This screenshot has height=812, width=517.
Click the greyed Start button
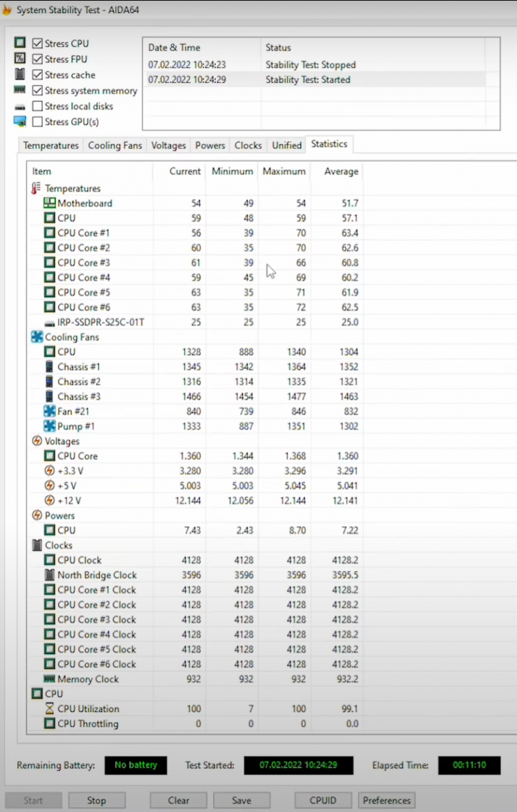33,800
